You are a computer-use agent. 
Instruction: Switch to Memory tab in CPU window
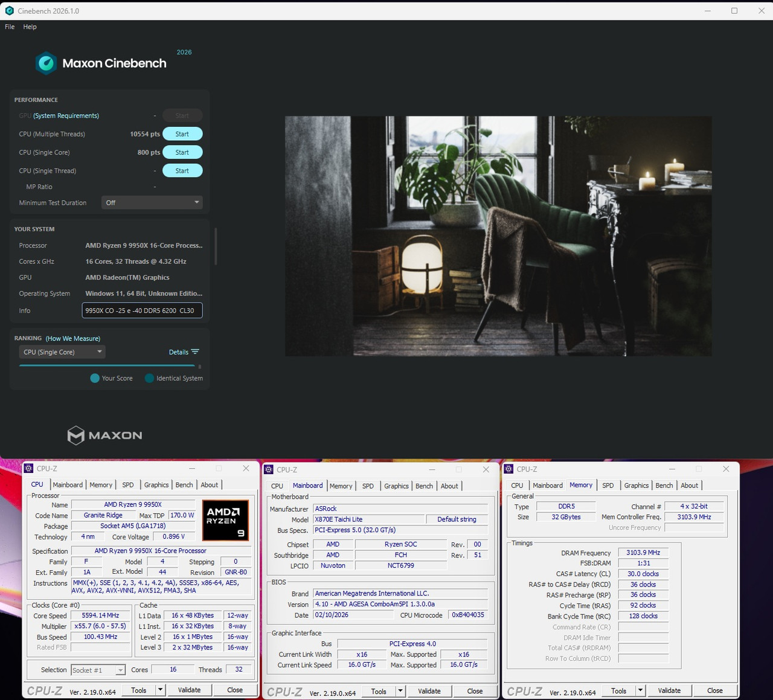[101, 485]
